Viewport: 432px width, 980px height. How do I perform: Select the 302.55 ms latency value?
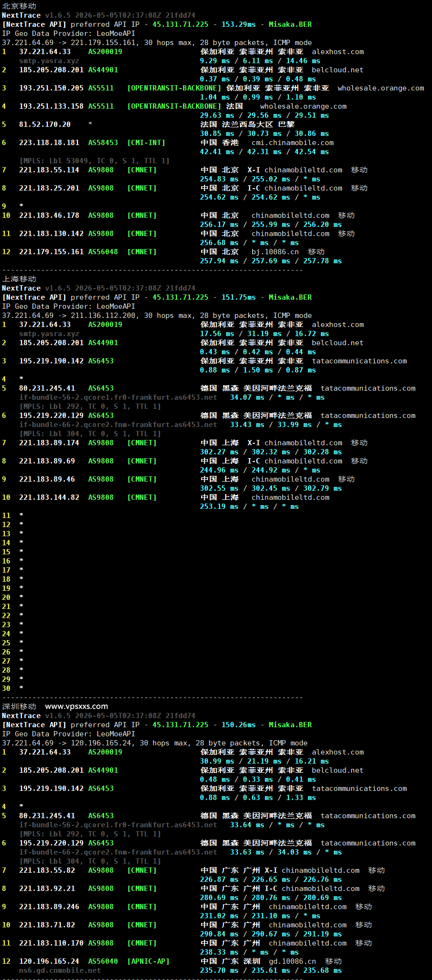click(219, 488)
